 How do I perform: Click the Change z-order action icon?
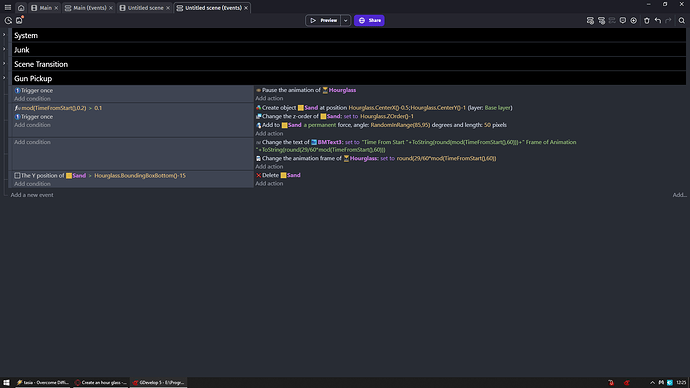tap(258, 117)
